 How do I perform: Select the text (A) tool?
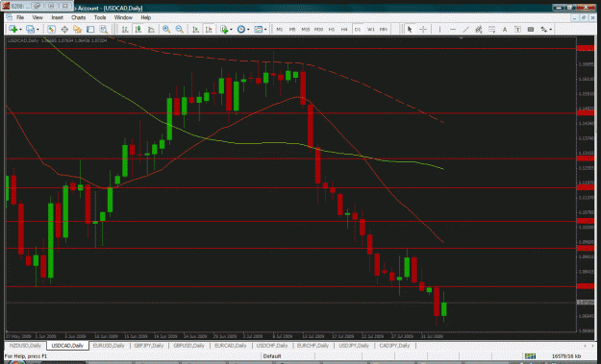tap(505, 29)
